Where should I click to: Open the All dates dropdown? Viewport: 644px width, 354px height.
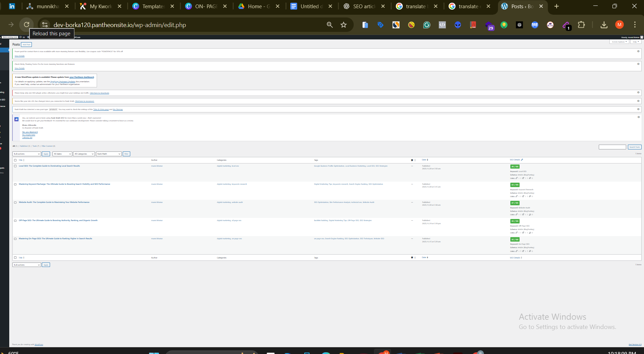[62, 154]
